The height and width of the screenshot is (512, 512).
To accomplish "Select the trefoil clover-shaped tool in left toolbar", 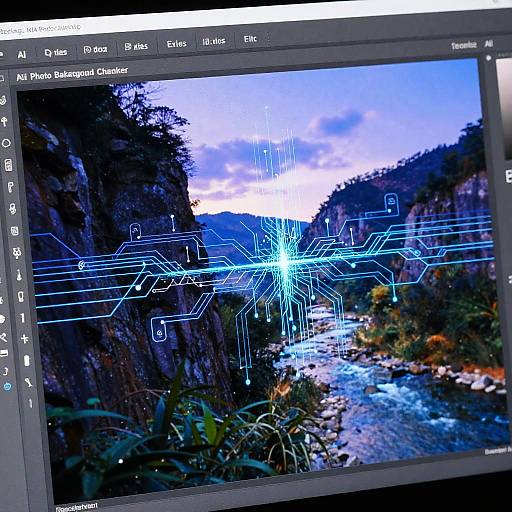I will point(17,253).
